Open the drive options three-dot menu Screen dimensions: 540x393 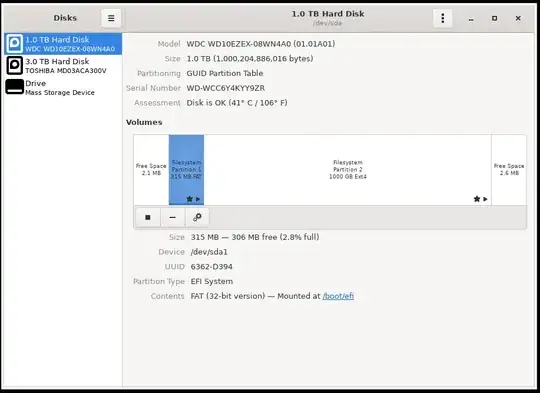point(443,18)
